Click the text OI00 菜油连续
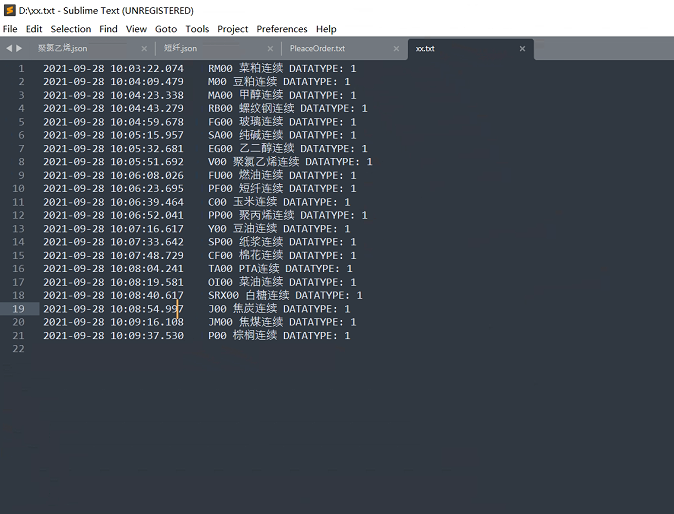This screenshot has height=514, width=674. [x=245, y=282]
